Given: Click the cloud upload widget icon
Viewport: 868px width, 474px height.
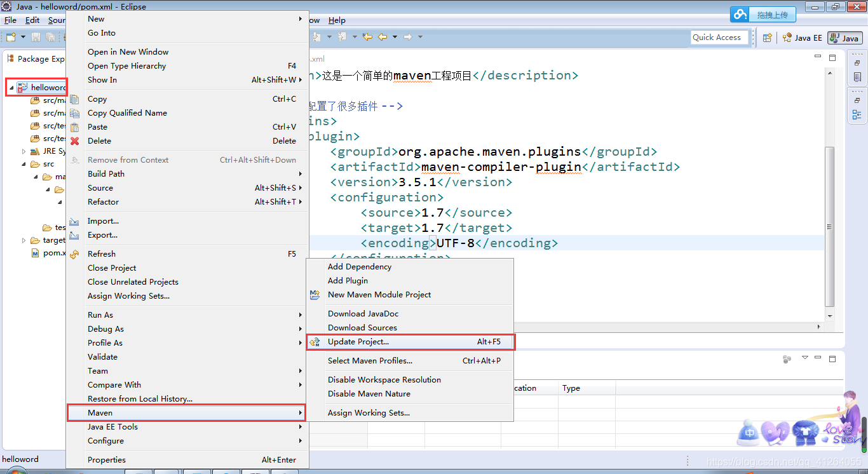Looking at the screenshot, I should pyautogui.click(x=740, y=14).
